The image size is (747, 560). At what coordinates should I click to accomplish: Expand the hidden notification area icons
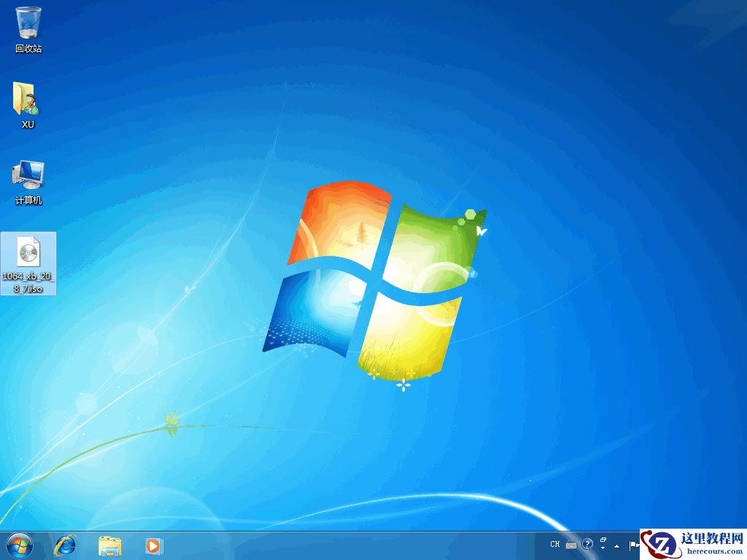[617, 545]
